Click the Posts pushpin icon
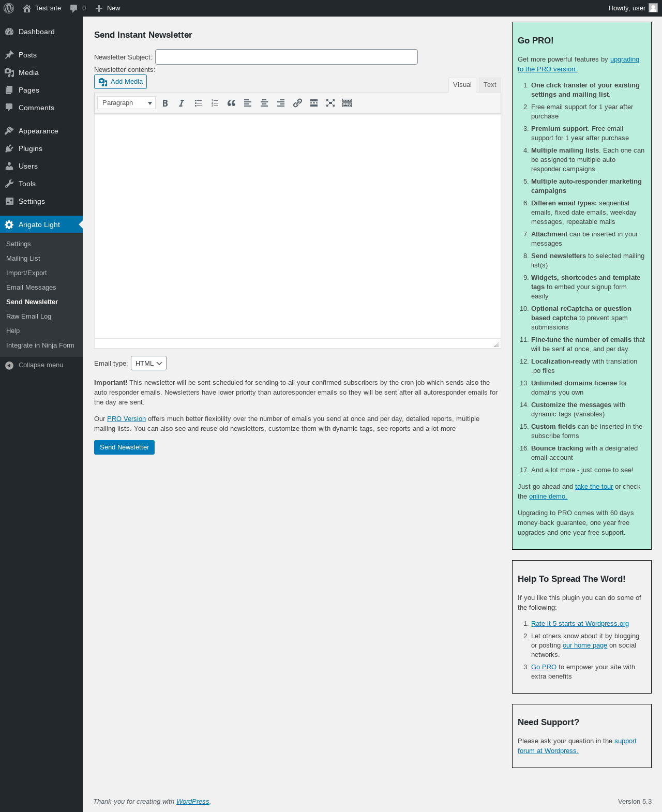Viewport: 662px width, 812px height. pos(9,55)
